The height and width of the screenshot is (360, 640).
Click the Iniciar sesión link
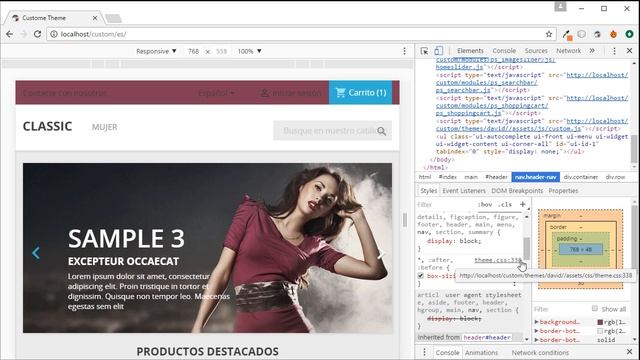tap(296, 93)
